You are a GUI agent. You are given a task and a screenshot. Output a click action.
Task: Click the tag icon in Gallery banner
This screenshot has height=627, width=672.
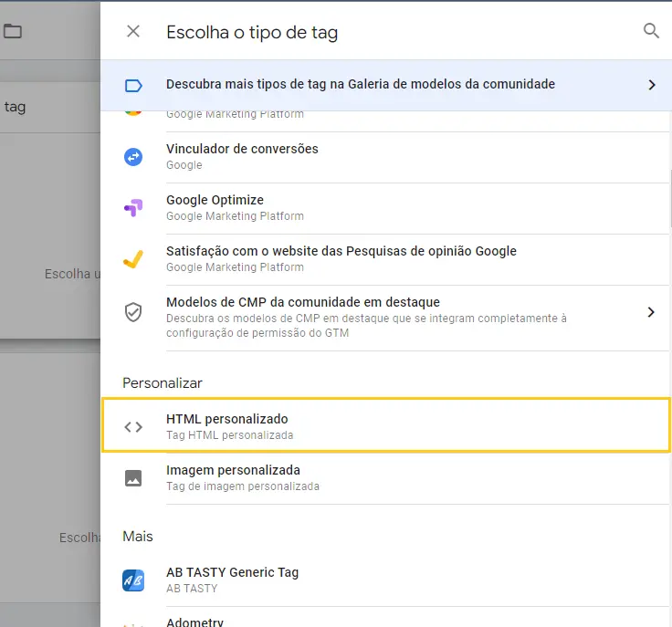(133, 86)
